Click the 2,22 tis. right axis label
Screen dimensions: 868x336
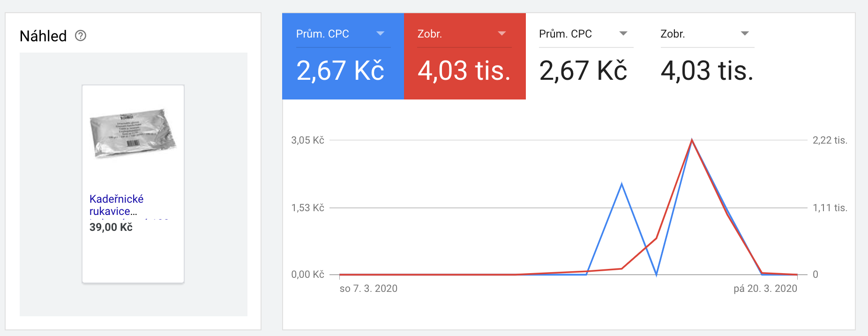coord(830,140)
